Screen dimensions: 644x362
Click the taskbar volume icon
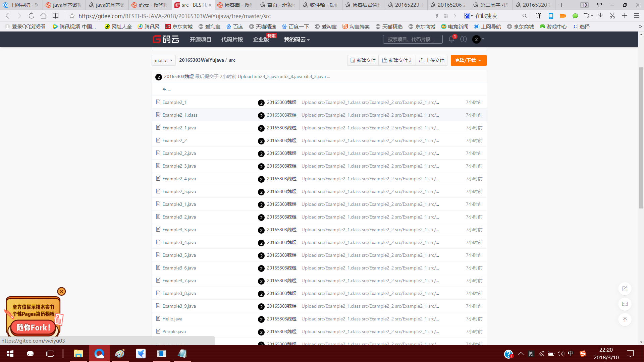click(561, 354)
